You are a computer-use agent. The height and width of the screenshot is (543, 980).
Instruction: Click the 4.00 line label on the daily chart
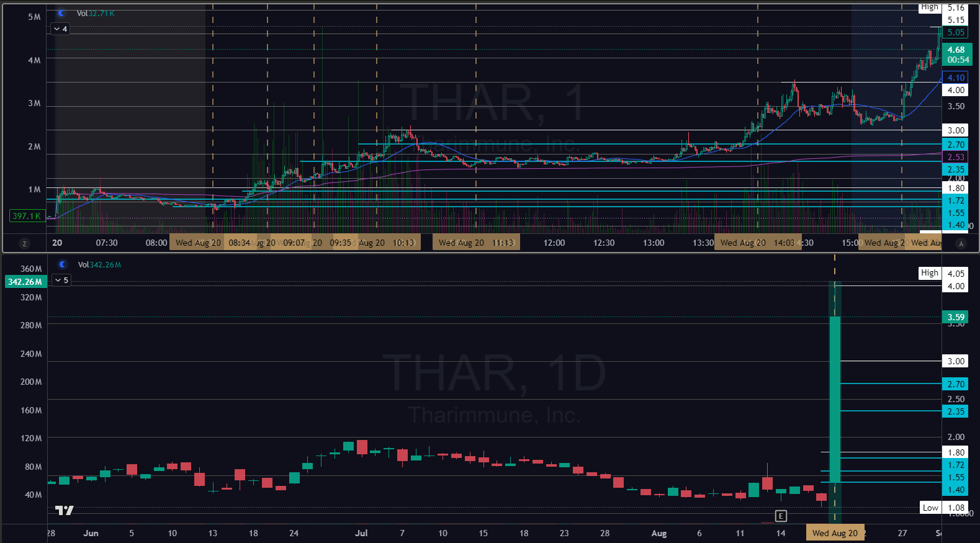pyautogui.click(x=956, y=286)
